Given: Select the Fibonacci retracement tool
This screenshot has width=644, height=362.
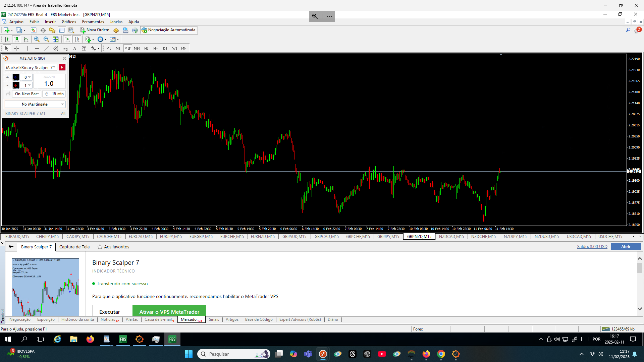Looking at the screenshot, I should coord(65,48).
